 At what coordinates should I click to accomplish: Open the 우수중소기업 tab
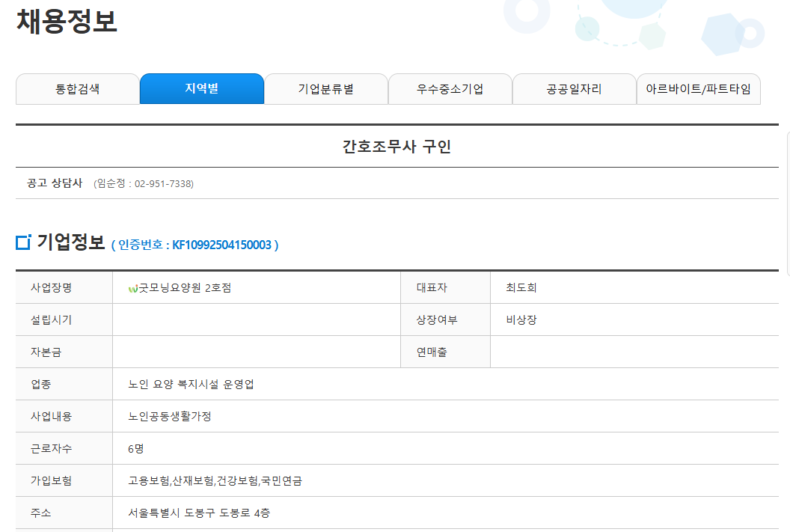tap(450, 88)
